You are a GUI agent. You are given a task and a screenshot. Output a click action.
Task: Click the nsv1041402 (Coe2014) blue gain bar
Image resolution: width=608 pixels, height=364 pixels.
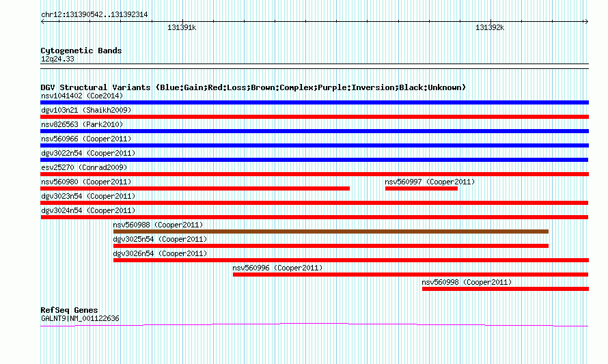click(x=314, y=102)
